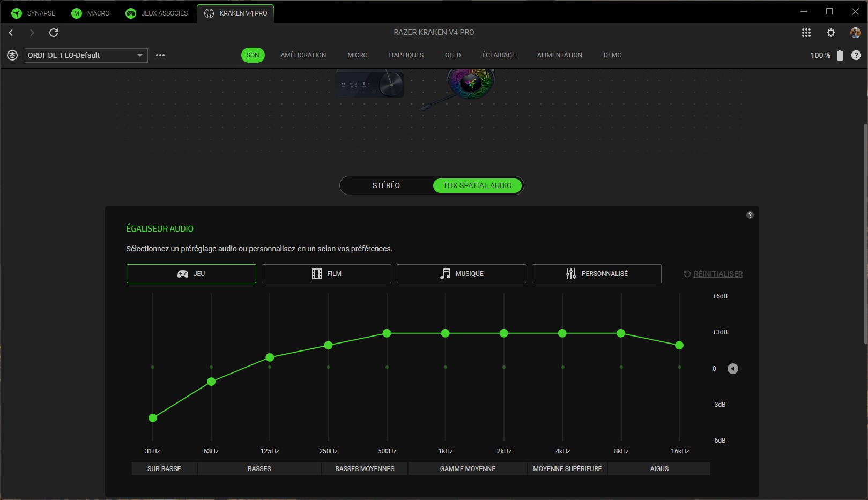Go to the Amélioration section
The width and height of the screenshot is (868, 500).
coord(303,55)
